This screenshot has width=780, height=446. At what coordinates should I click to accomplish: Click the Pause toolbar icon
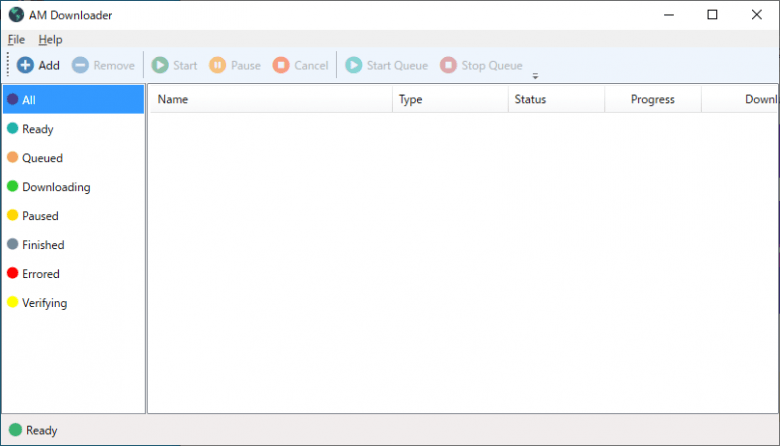point(217,65)
